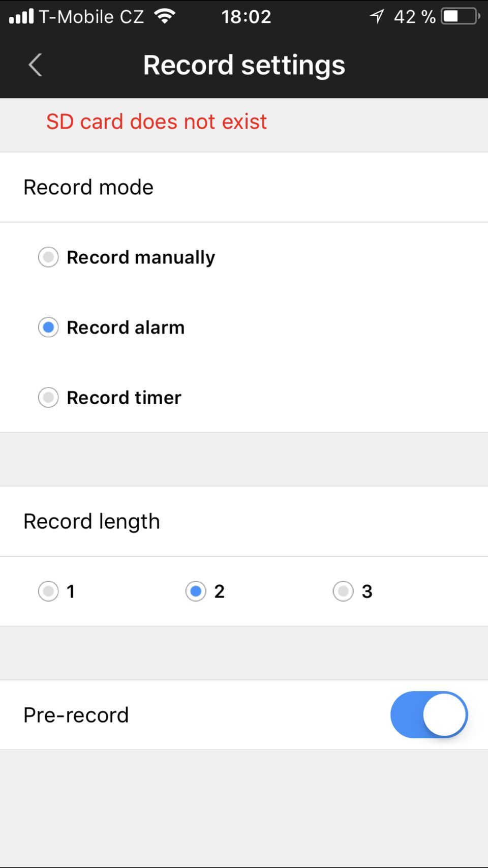Disable the Pre-record switch

429,714
